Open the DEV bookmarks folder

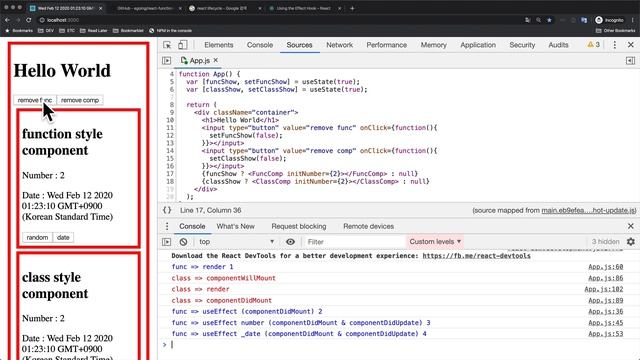coord(46,31)
